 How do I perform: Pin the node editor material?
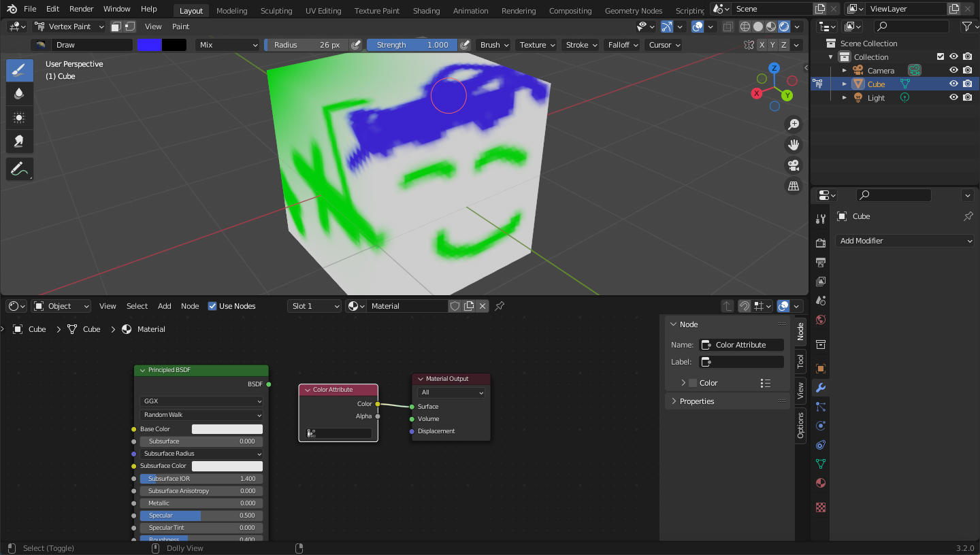tap(500, 306)
